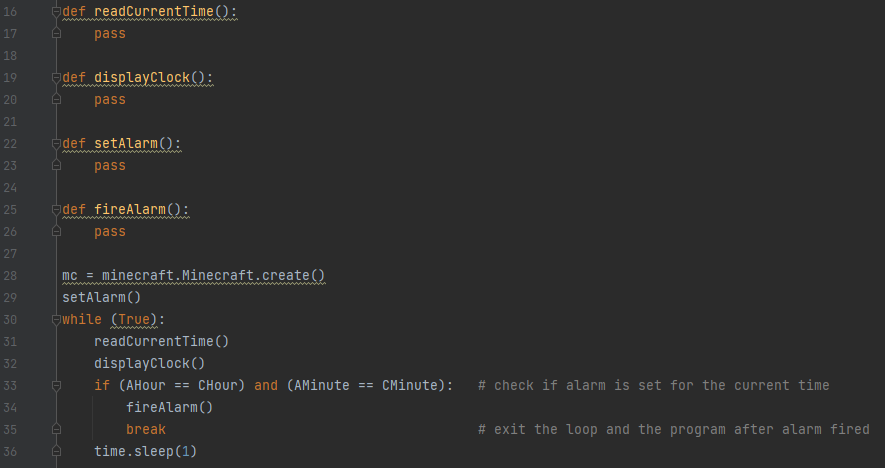The height and width of the screenshot is (468, 885).
Task: Click fold end marker beside break statement
Action: point(56,430)
